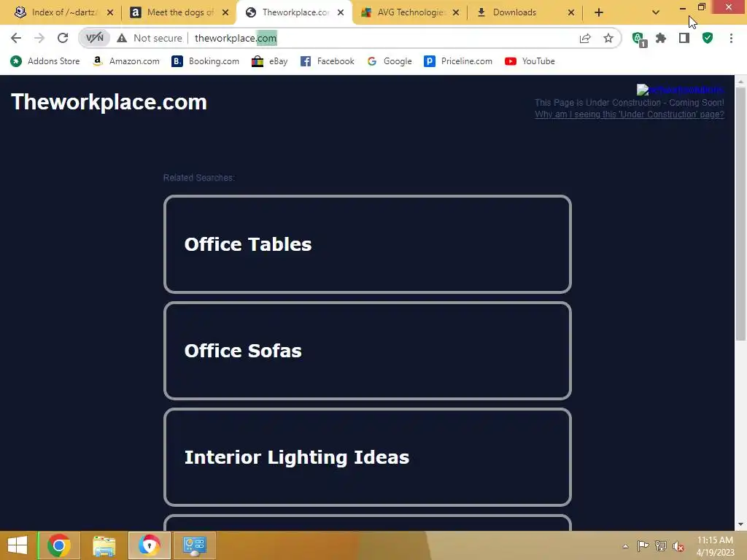Screen dimensions: 747x560
Task: Click the Theworkplace.com page heading
Action: [x=109, y=102]
